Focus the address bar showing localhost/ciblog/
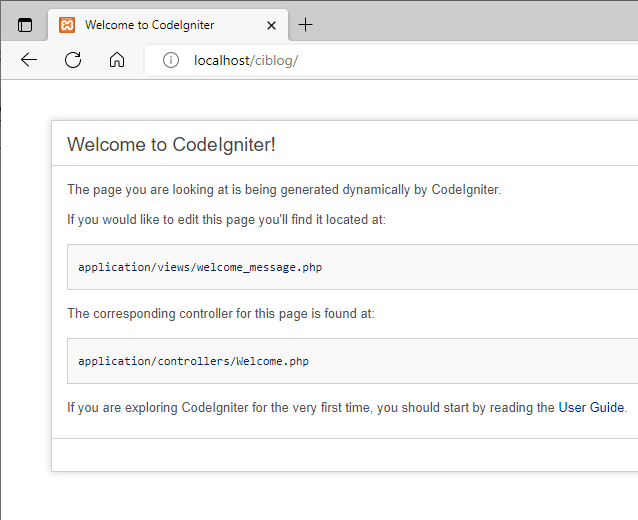 [391, 60]
